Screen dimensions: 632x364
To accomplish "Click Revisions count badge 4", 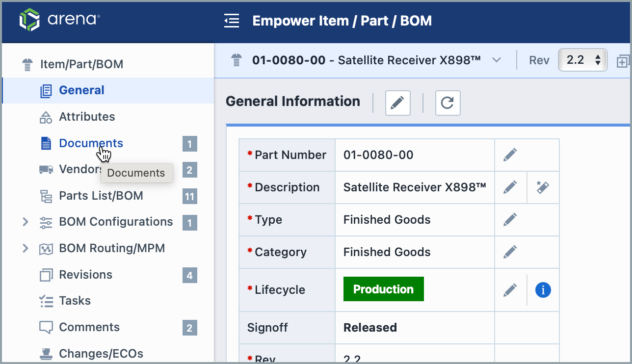I will (x=190, y=276).
